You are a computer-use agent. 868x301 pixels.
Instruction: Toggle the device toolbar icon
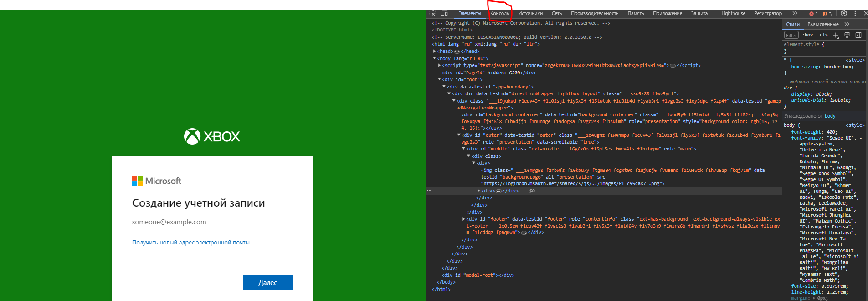(x=444, y=14)
